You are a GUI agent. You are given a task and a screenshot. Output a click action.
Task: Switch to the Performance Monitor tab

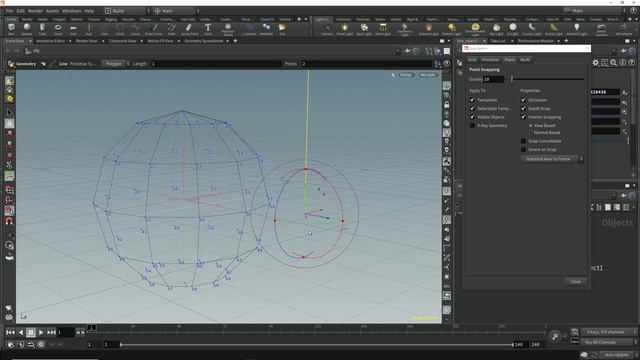coord(536,41)
